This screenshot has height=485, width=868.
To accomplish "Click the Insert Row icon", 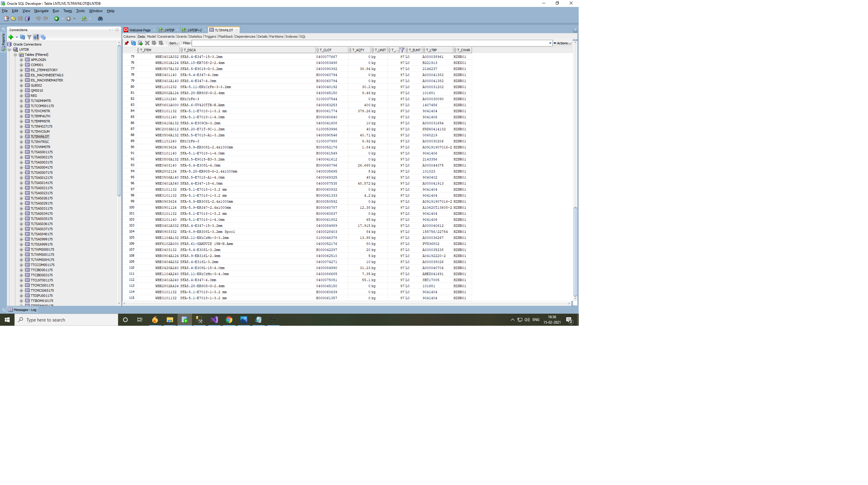I will tap(140, 43).
